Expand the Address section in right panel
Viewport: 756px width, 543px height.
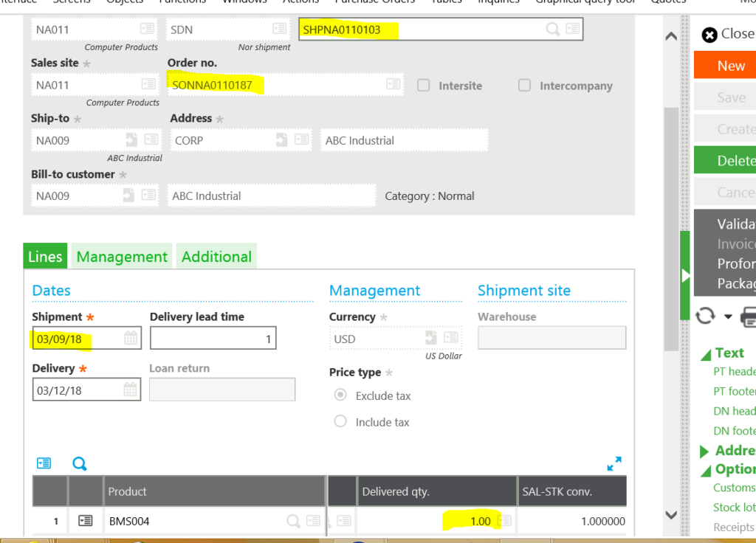[705, 451]
